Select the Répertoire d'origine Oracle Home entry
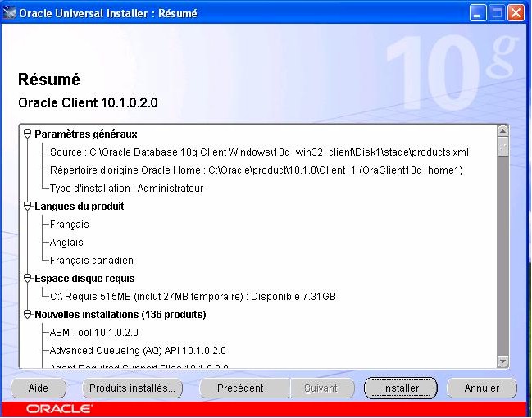 (256, 170)
